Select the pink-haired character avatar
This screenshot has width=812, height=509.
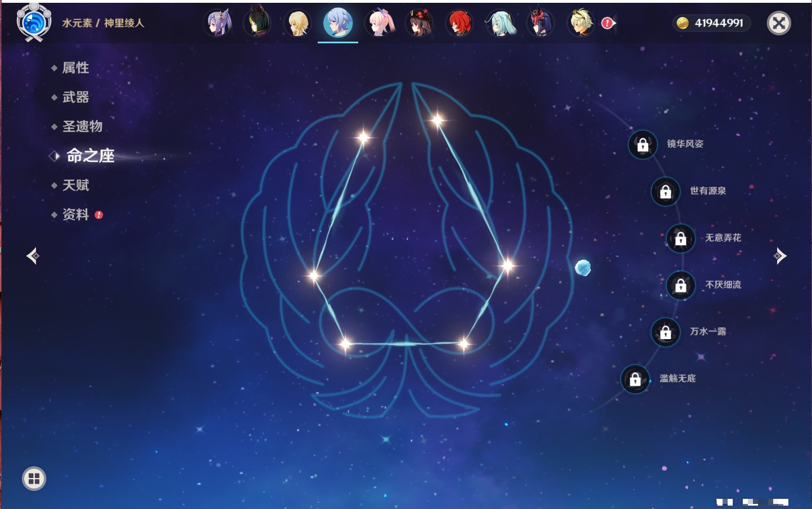click(x=380, y=23)
